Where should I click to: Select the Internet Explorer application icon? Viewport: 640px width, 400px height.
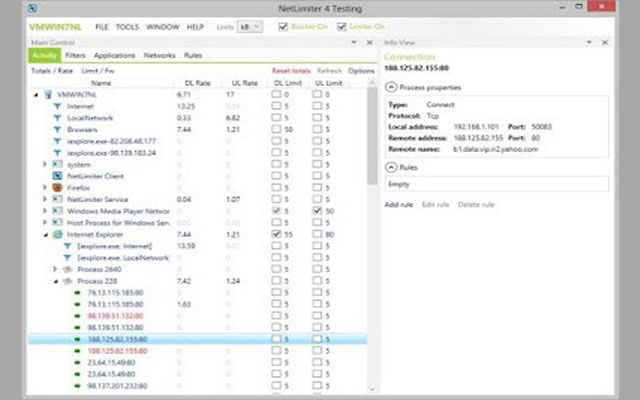coord(57,234)
